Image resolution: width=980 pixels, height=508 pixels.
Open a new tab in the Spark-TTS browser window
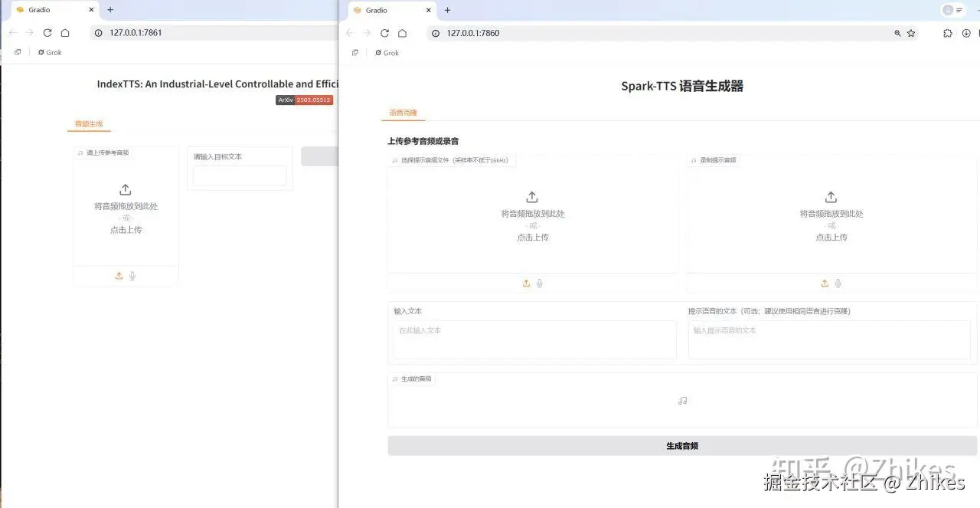click(447, 10)
